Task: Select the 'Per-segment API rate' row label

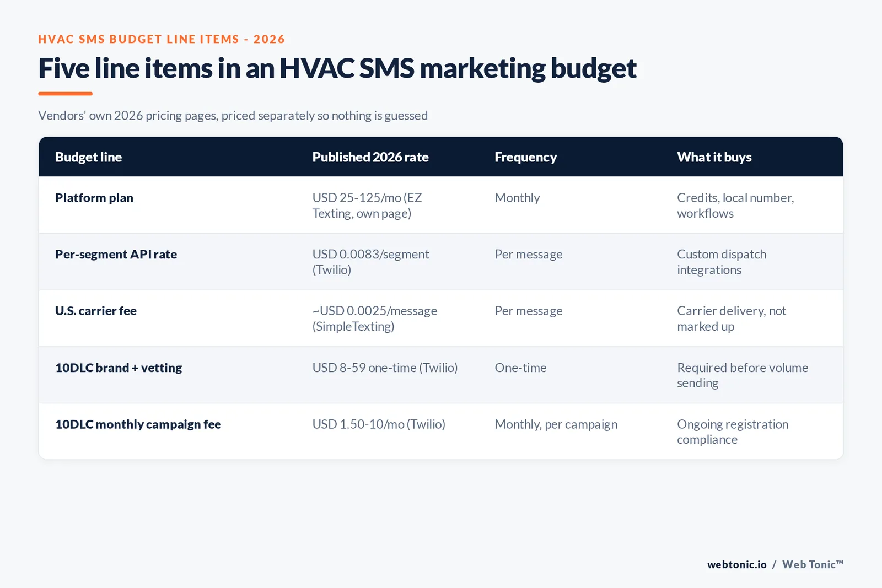Action: point(116,255)
